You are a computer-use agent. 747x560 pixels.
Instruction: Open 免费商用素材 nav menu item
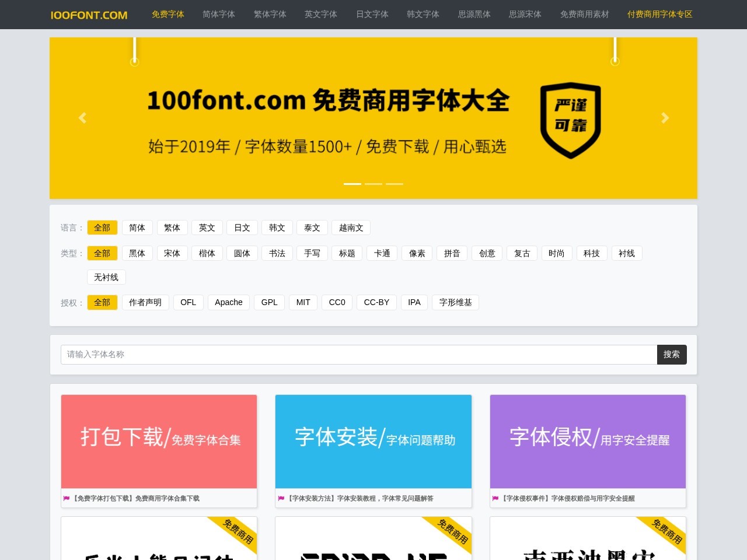585,14
